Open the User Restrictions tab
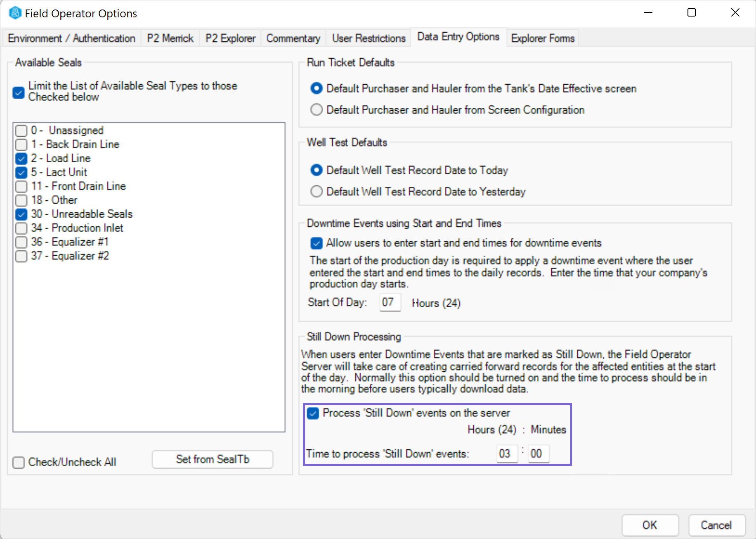756x539 pixels. pyautogui.click(x=369, y=38)
